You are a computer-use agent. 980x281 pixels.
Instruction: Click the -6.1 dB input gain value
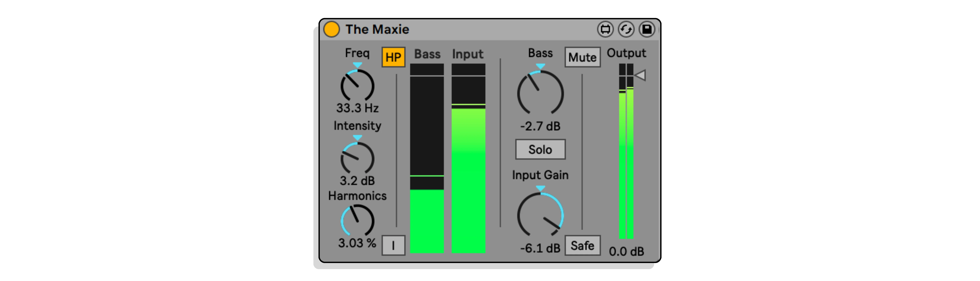[540, 248]
